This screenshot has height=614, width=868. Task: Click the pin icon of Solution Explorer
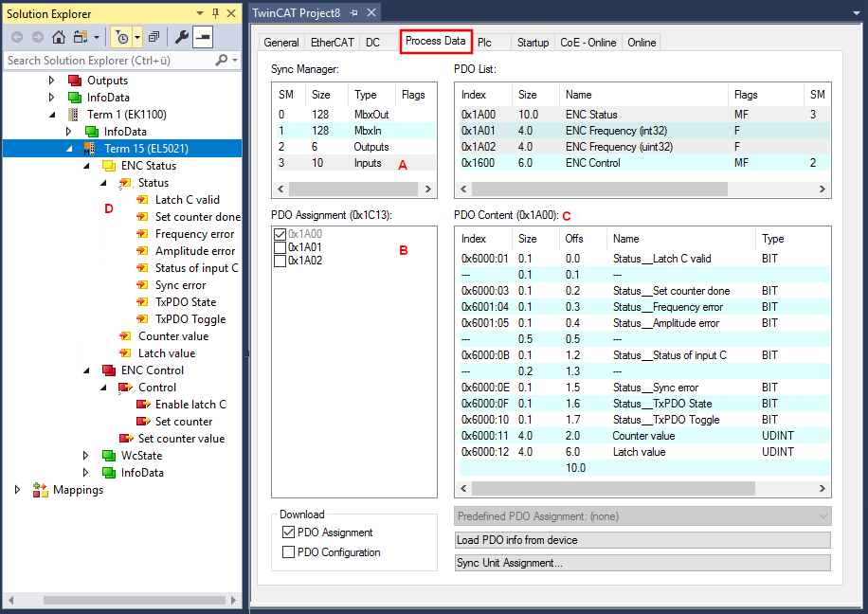(x=216, y=13)
